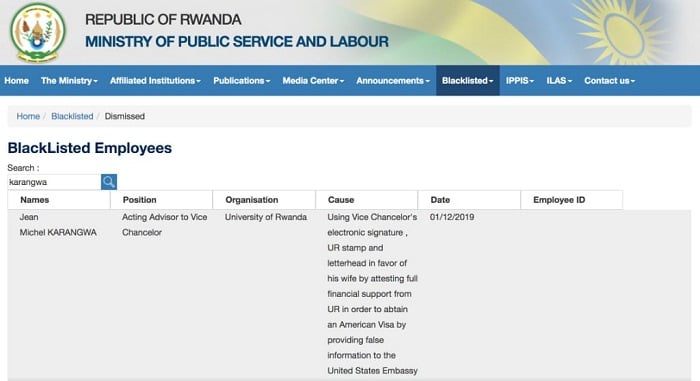Open the Blacklisted dropdown menu
The height and width of the screenshot is (381, 700).
pyautogui.click(x=468, y=81)
